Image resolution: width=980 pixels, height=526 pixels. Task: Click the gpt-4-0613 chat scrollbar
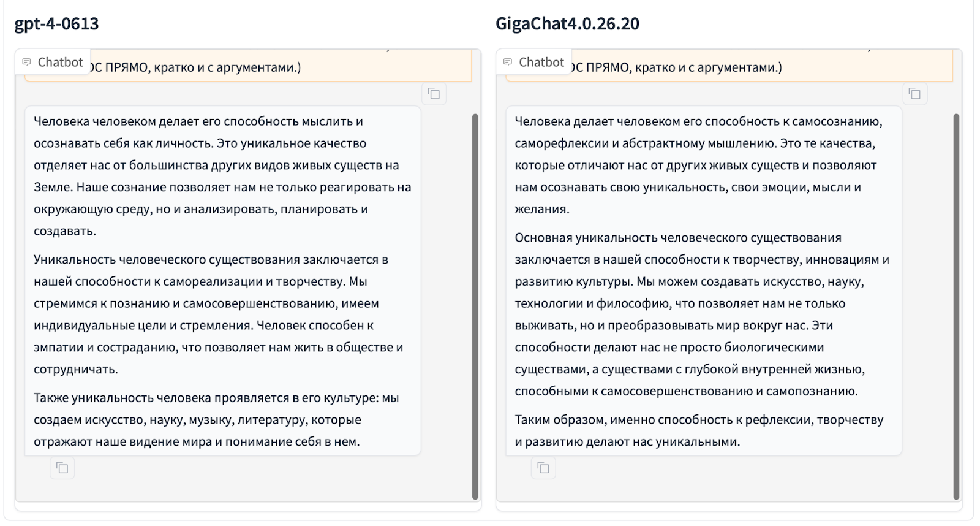(475, 307)
